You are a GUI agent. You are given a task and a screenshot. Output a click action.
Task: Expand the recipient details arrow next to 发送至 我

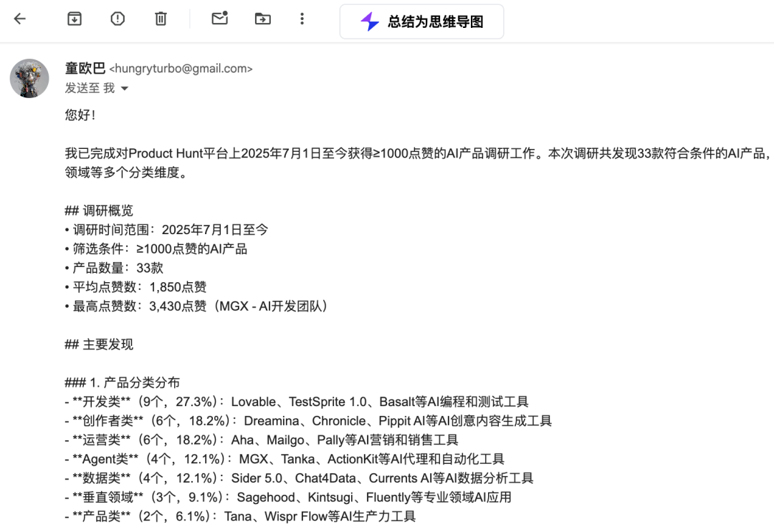(x=125, y=89)
